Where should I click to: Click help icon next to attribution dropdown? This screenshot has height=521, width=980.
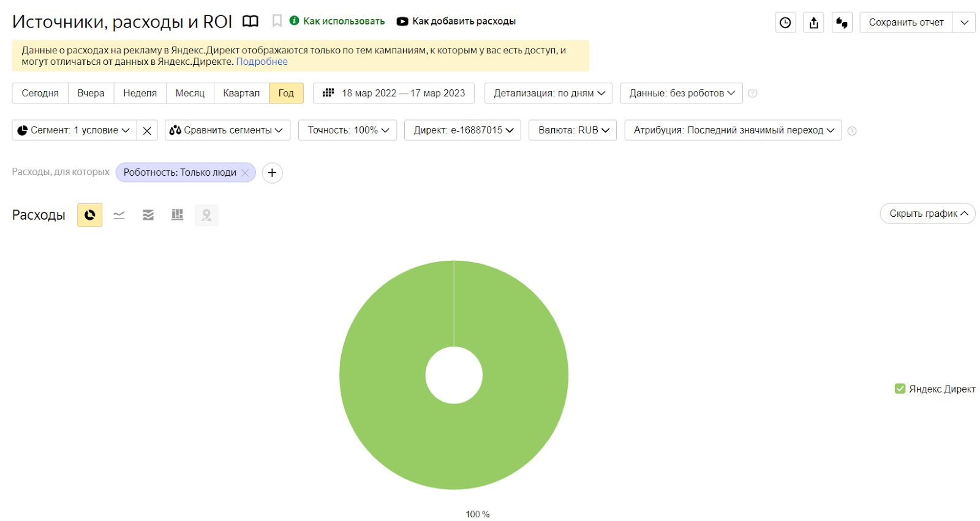tap(851, 130)
